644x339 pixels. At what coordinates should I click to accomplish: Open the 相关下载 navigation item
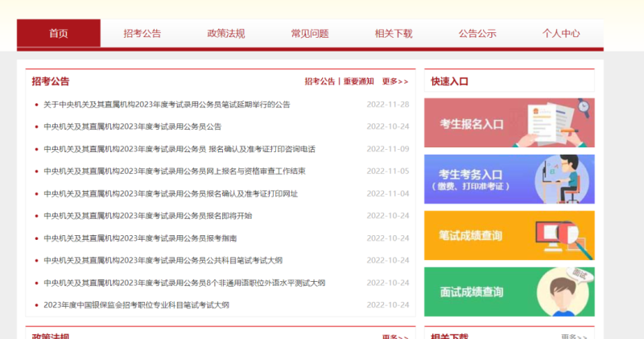click(x=394, y=34)
